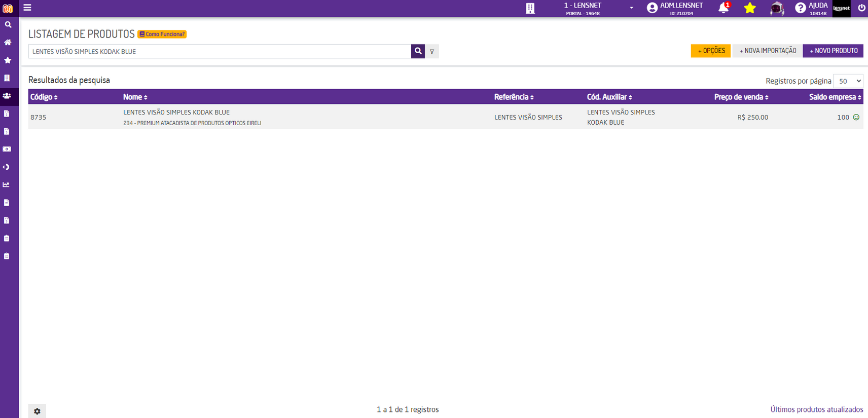Click the product search input field
Viewport: 868px width, 418px height.
tap(219, 51)
